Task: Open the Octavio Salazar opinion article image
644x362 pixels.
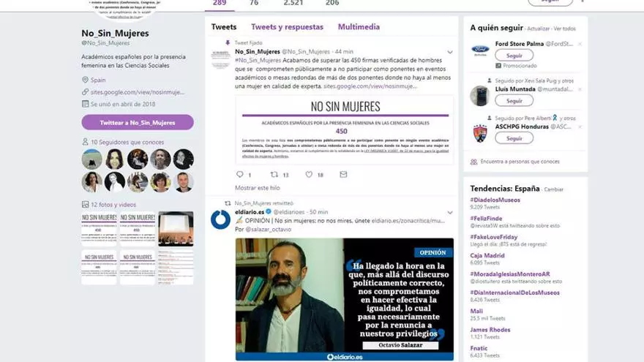Action: pos(343,299)
